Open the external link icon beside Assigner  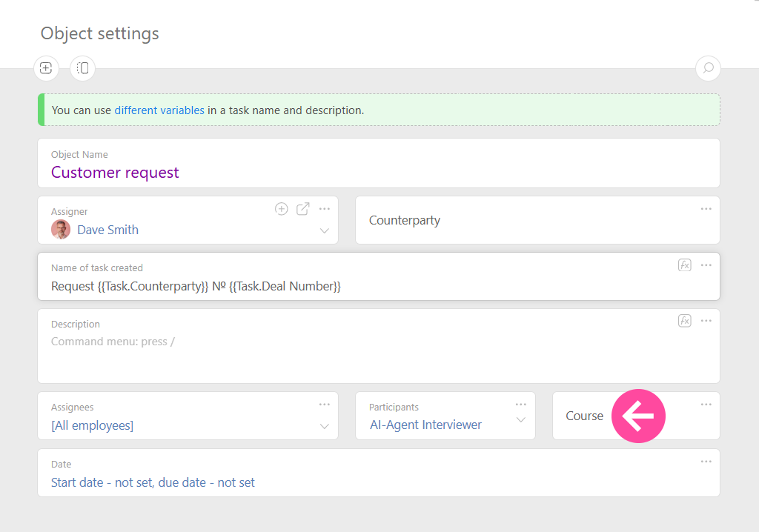(302, 209)
